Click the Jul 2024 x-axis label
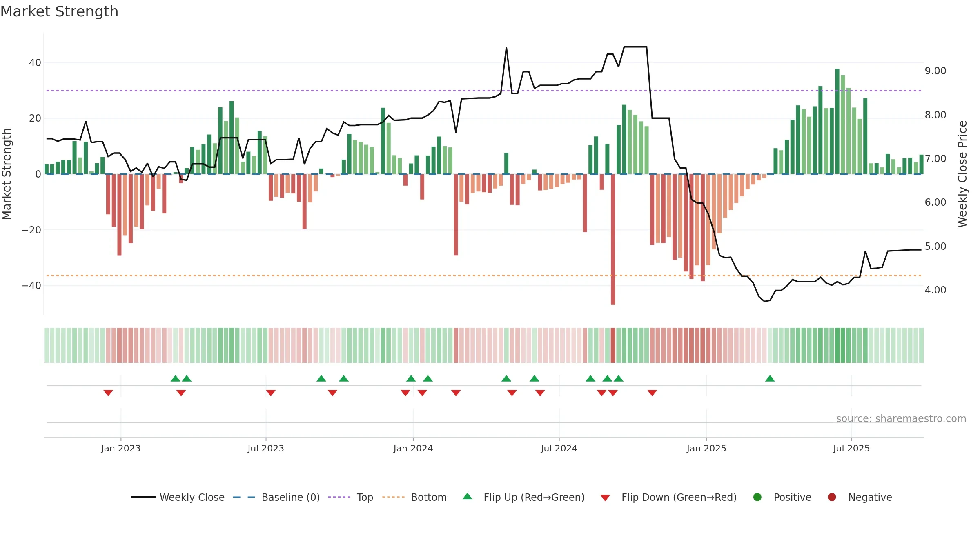Screen dimensions: 980x551 point(559,448)
